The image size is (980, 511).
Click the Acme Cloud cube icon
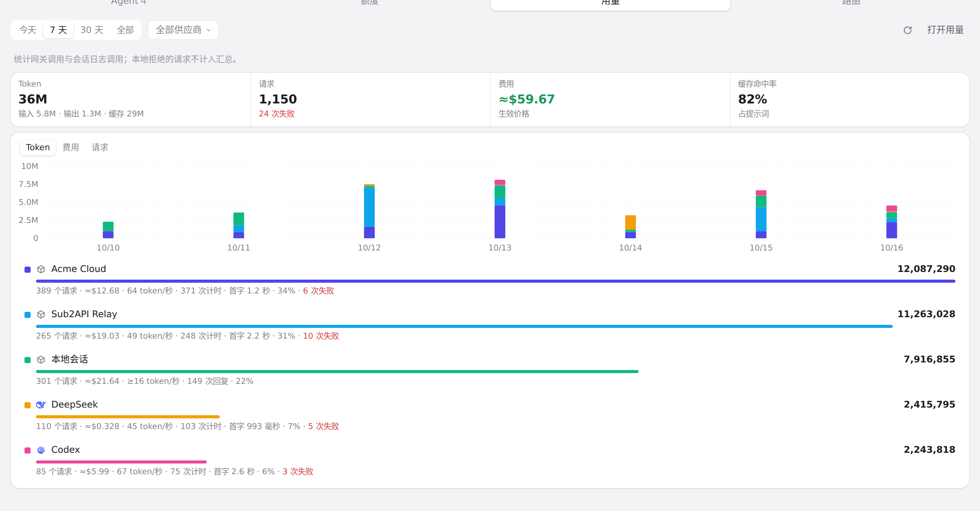click(x=41, y=269)
